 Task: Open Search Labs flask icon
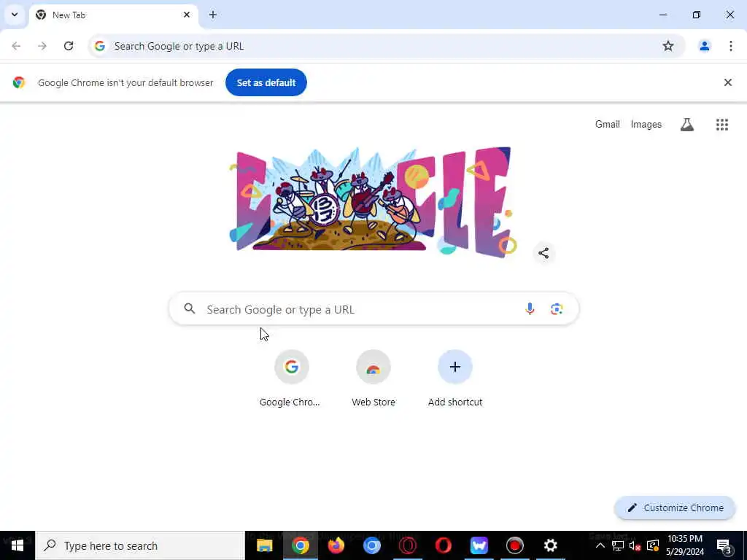coord(686,124)
